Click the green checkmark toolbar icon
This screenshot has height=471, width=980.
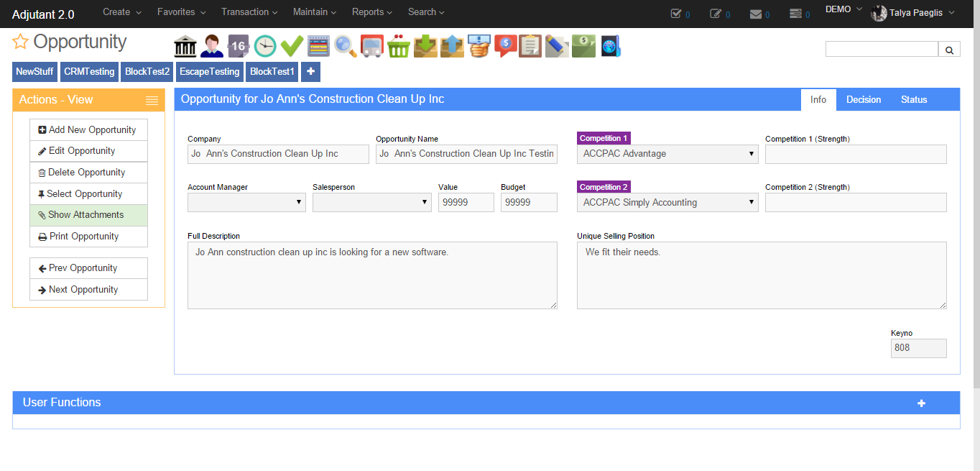coord(292,46)
